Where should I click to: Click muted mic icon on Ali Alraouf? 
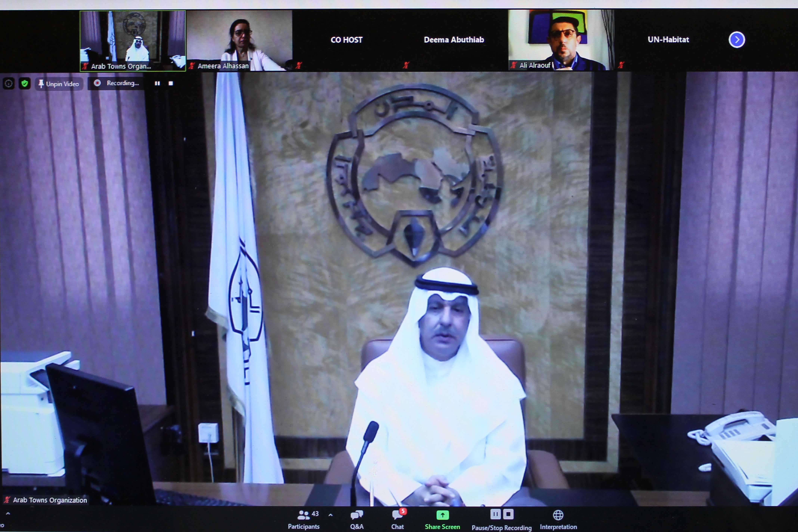click(513, 65)
